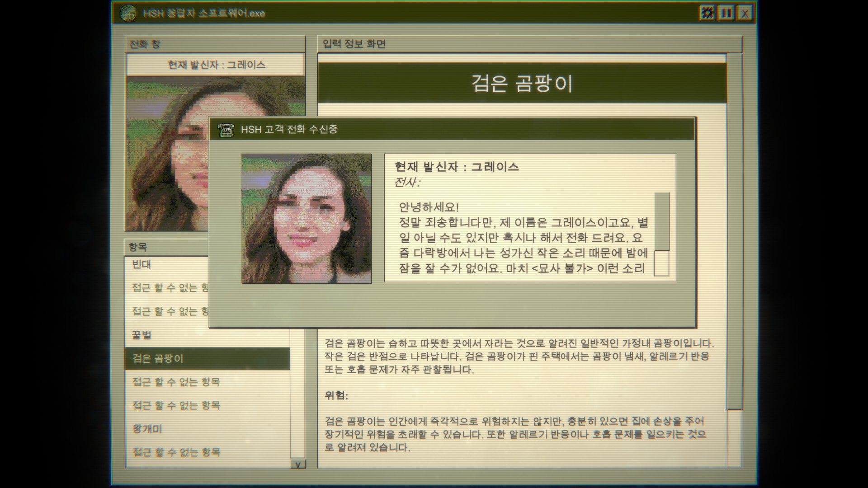Select the 빈대 entry in the list

click(x=142, y=264)
